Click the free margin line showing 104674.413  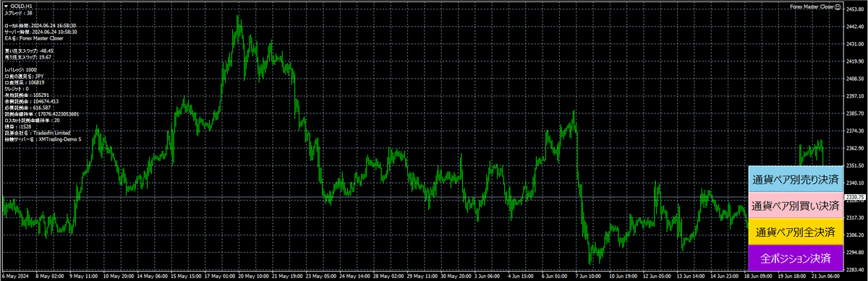point(31,101)
